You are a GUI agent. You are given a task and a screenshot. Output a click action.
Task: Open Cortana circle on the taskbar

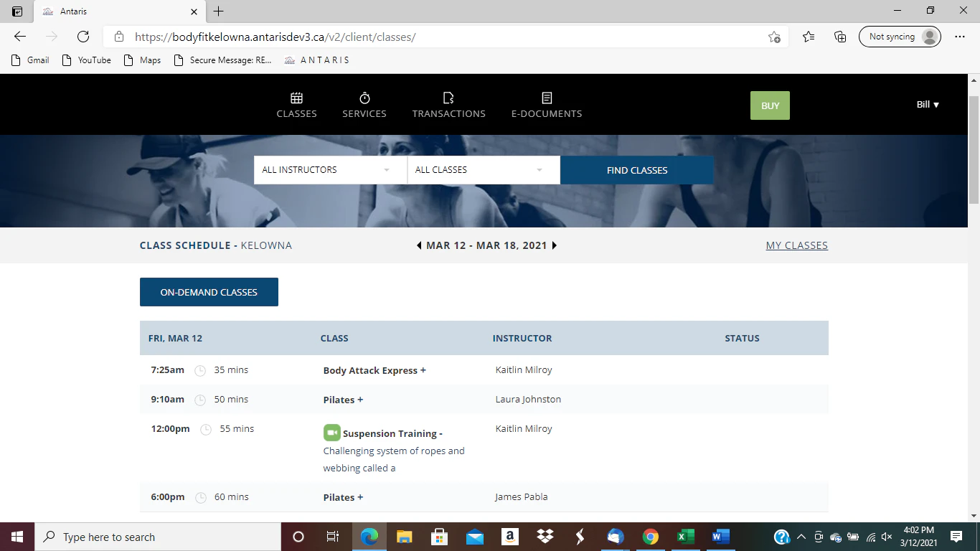point(298,537)
